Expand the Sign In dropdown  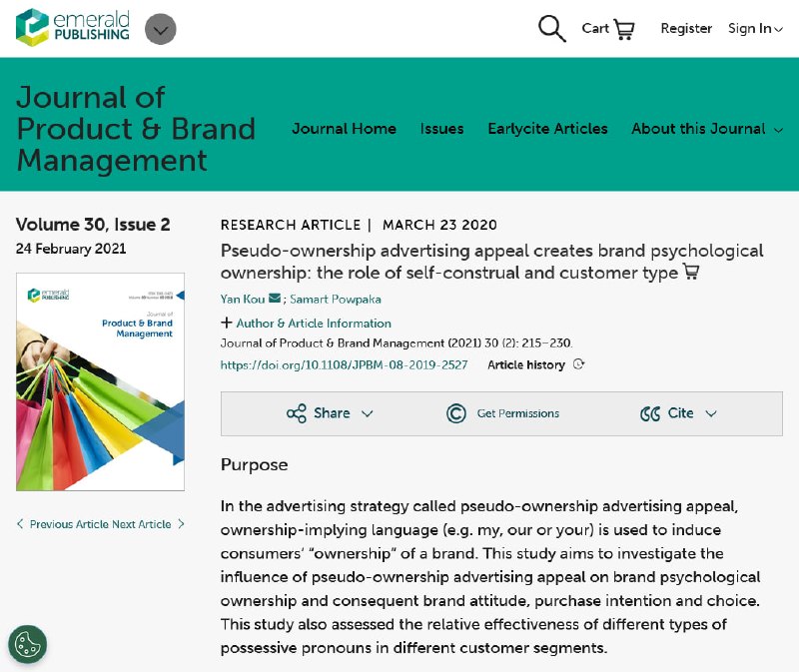(x=755, y=29)
